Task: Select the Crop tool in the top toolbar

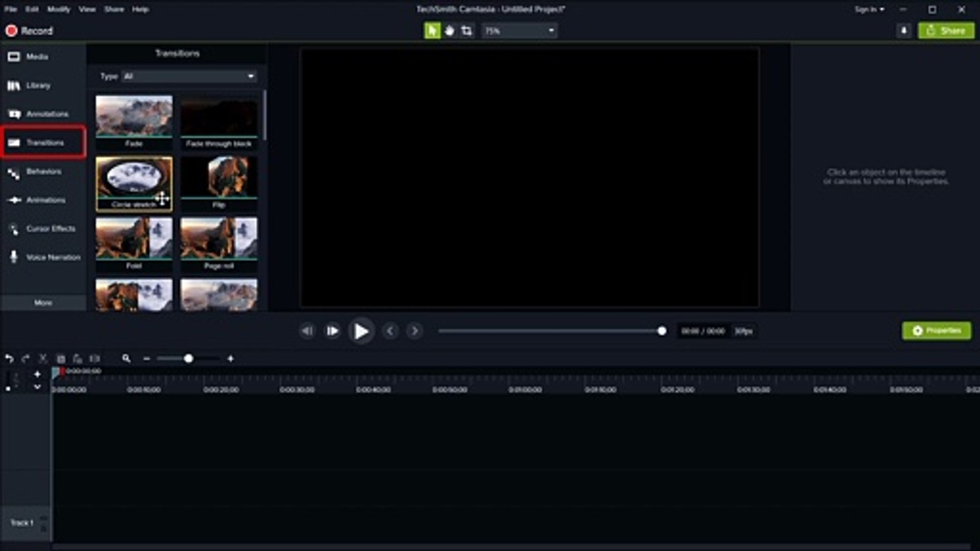Action: (466, 31)
